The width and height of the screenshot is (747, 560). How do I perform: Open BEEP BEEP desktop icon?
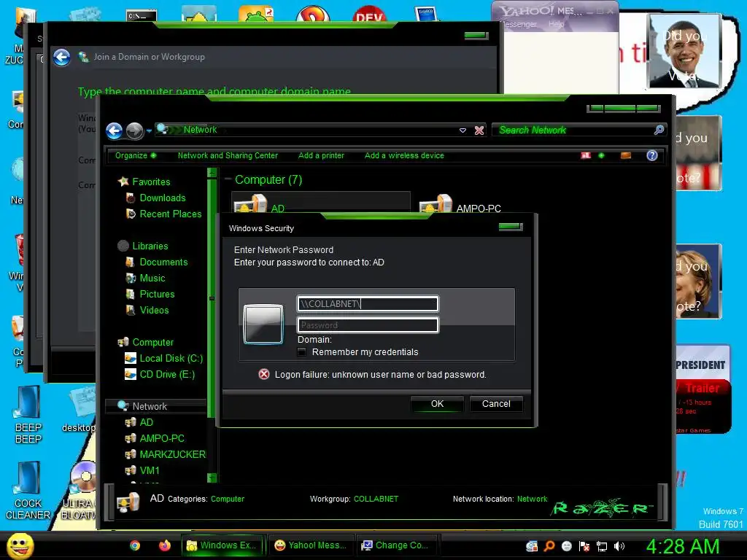[x=28, y=415]
